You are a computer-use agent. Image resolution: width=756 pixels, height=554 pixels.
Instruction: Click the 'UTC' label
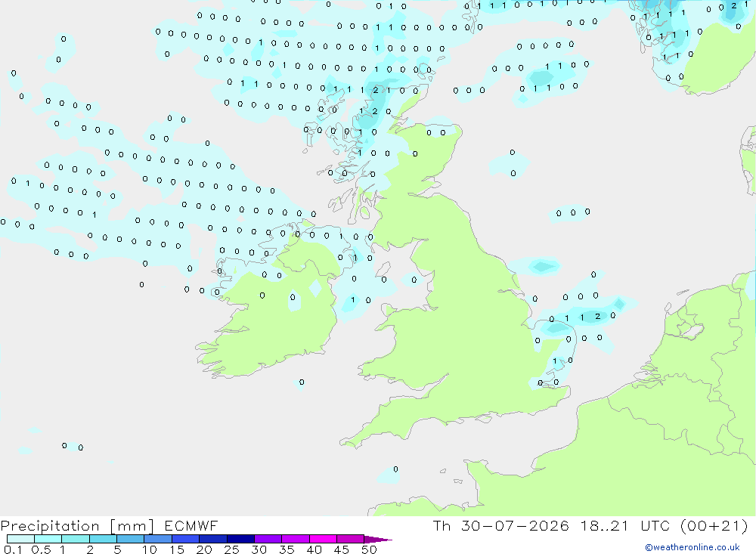pos(655,525)
